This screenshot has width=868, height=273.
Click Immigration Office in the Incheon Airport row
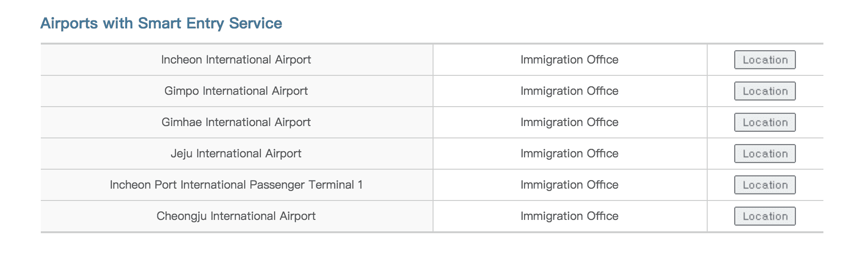point(569,60)
